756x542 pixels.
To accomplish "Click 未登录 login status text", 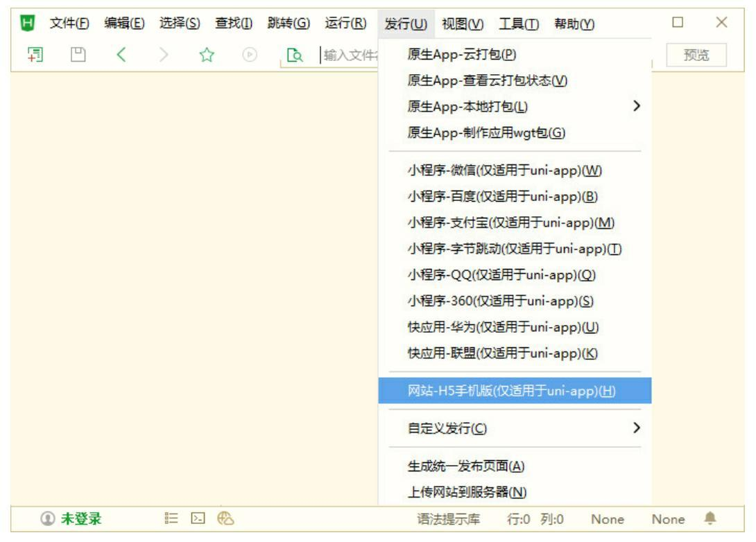I will [81, 519].
